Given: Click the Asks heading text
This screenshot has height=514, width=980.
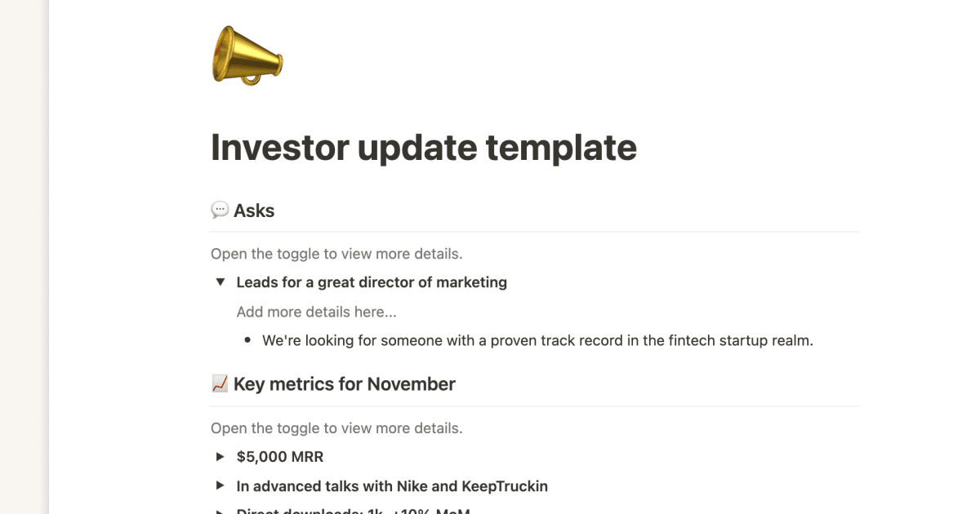Looking at the screenshot, I should point(254,210).
